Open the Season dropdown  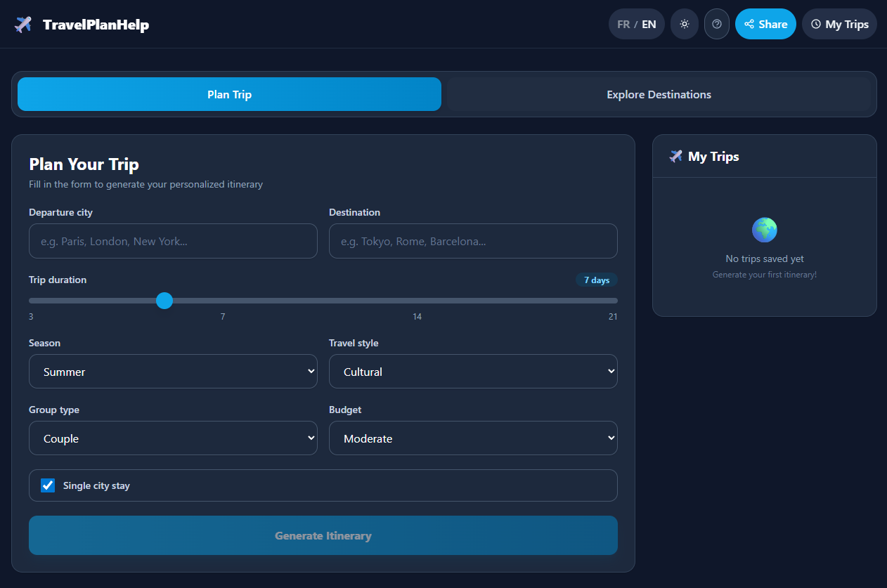(173, 371)
